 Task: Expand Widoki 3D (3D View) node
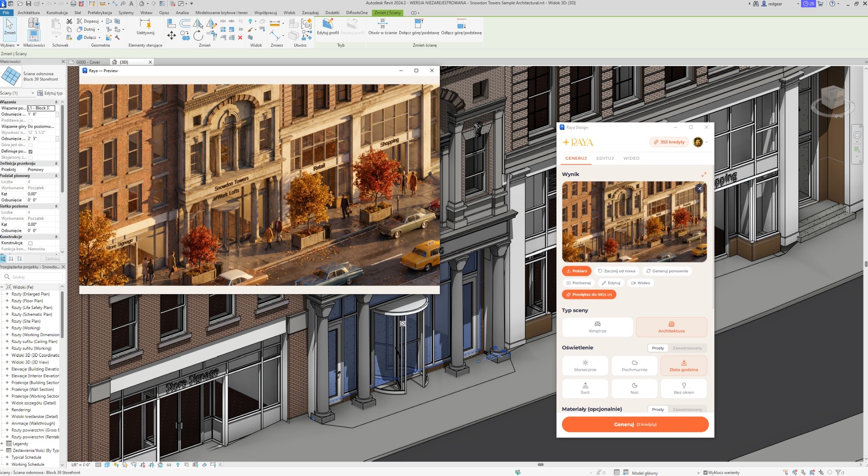click(x=7, y=362)
